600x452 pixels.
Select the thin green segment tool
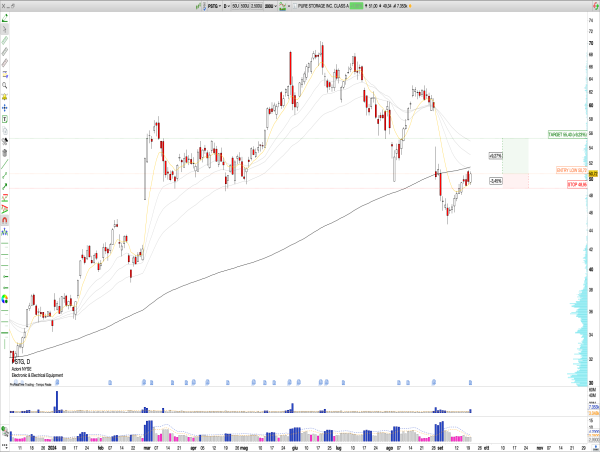5,176
